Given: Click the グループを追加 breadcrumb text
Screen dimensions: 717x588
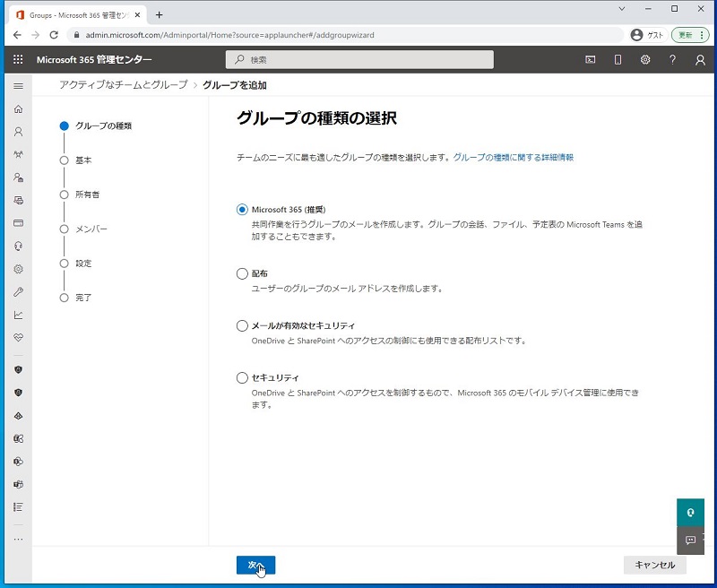Looking at the screenshot, I should [x=235, y=85].
